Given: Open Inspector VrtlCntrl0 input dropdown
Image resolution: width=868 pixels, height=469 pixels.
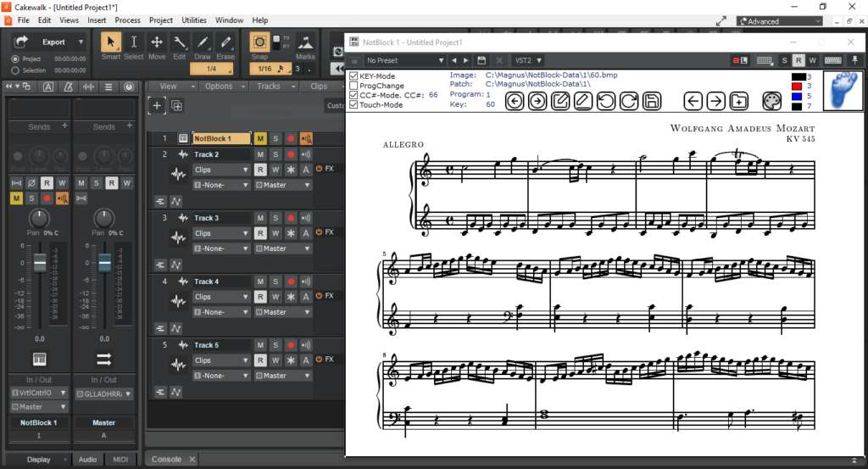Looking at the screenshot, I should pos(39,394).
